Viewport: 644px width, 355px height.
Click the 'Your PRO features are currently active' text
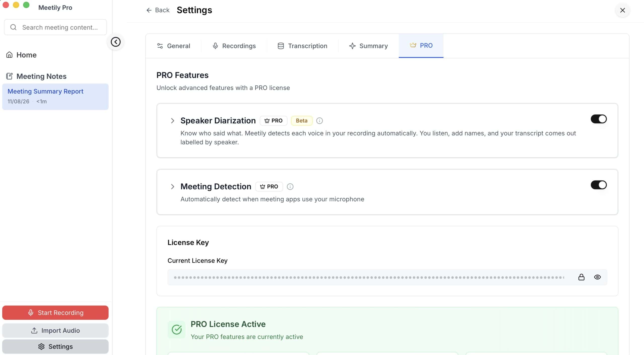(247, 337)
